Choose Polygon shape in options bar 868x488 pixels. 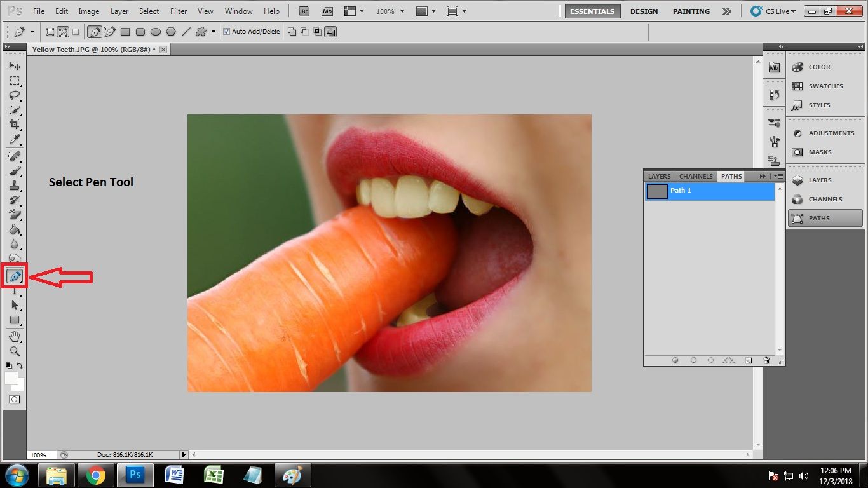(171, 31)
